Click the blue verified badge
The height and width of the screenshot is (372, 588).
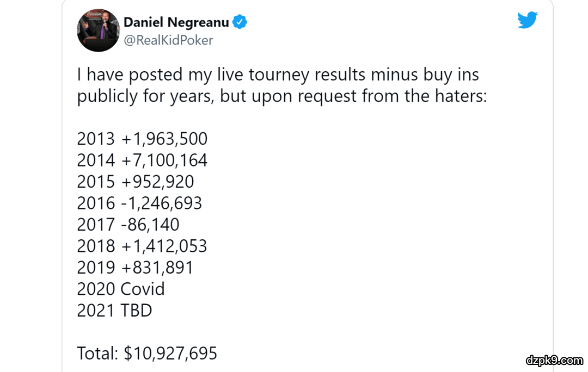240,22
